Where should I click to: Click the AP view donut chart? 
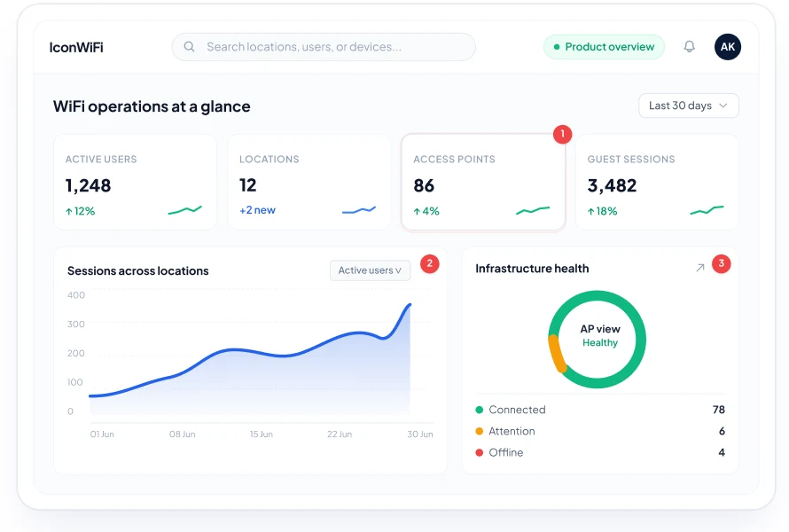click(x=597, y=340)
